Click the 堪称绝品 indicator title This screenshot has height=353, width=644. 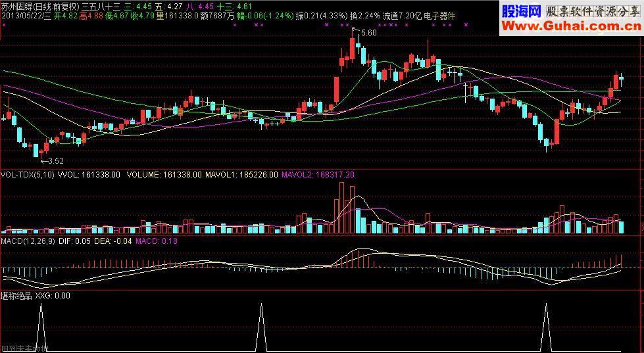(16, 296)
